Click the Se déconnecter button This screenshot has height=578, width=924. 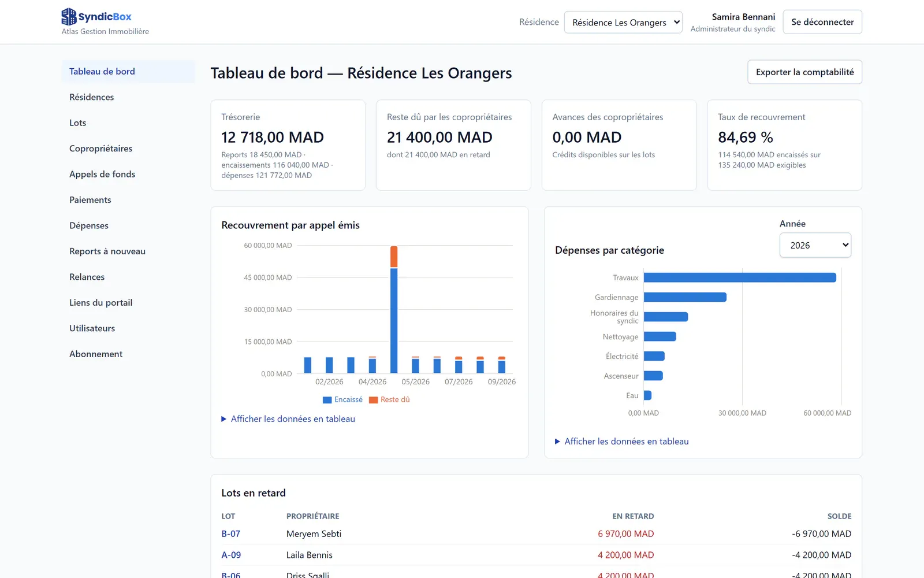[x=822, y=22]
